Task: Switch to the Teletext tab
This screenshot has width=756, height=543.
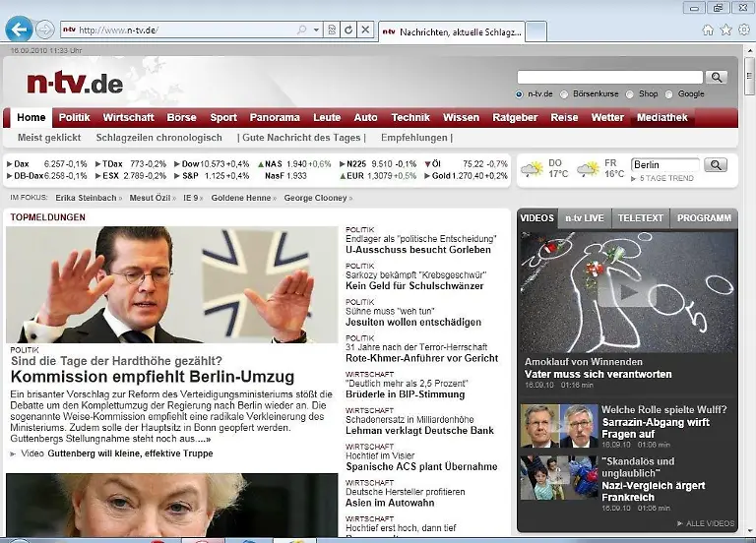Action: [x=640, y=217]
